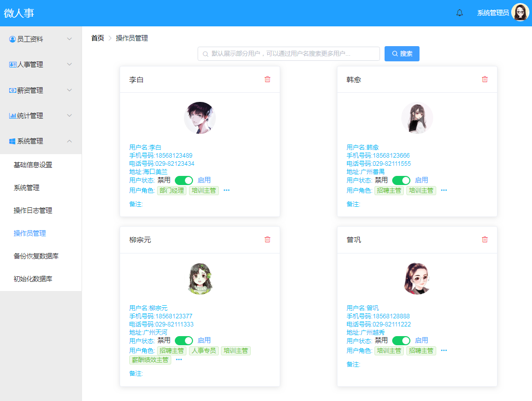Disable 李白's 用户状态 toggle

coord(184,180)
